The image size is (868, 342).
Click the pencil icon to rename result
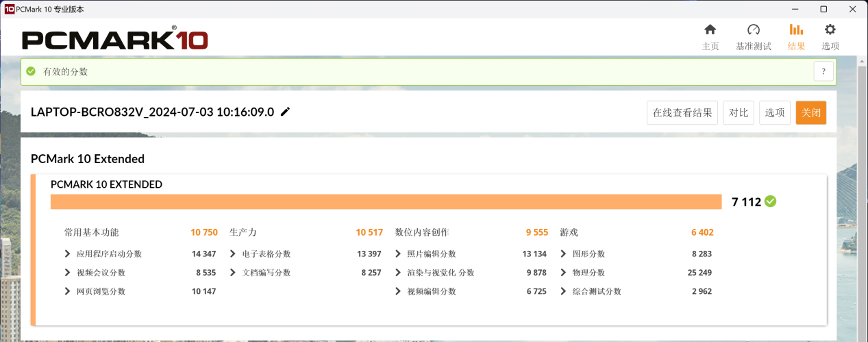(x=286, y=112)
